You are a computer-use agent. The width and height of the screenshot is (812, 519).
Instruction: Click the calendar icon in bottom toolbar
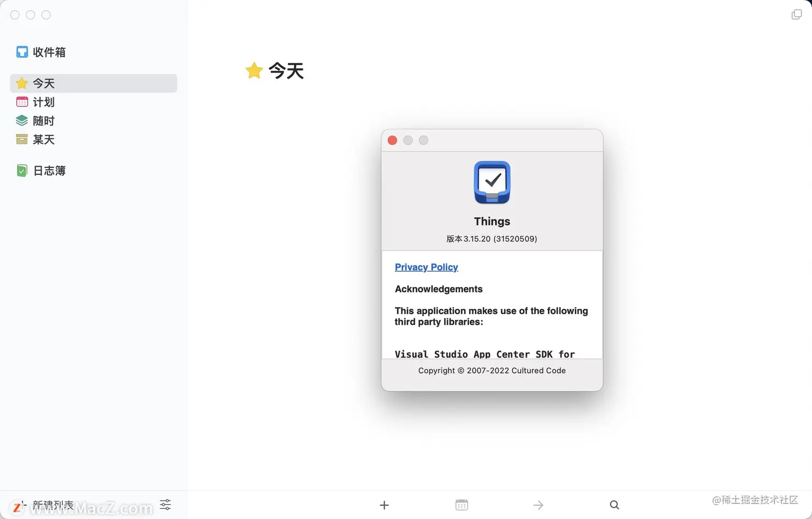click(462, 505)
